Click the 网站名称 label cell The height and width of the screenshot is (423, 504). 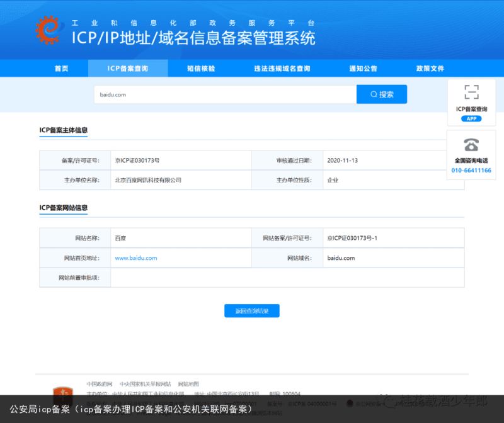tap(75, 238)
